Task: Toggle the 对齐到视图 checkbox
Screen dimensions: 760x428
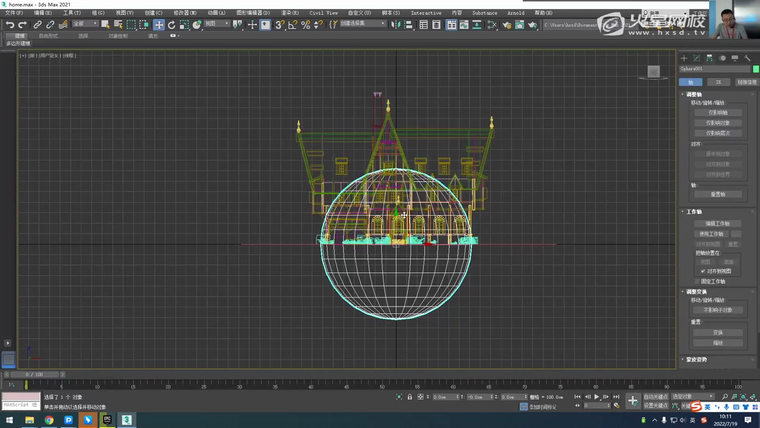Action: [704, 270]
